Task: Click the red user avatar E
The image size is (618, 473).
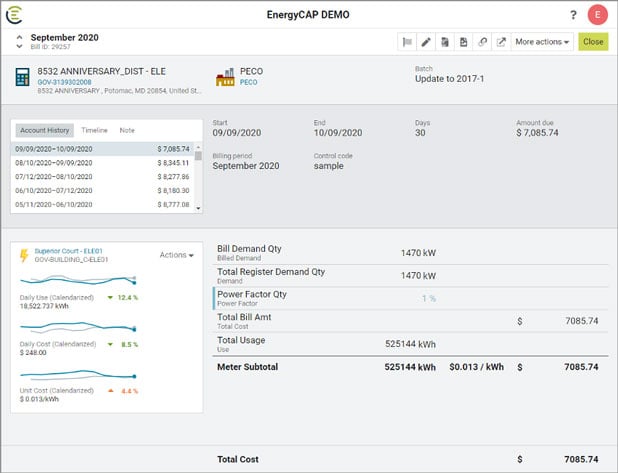Action: 598,15
